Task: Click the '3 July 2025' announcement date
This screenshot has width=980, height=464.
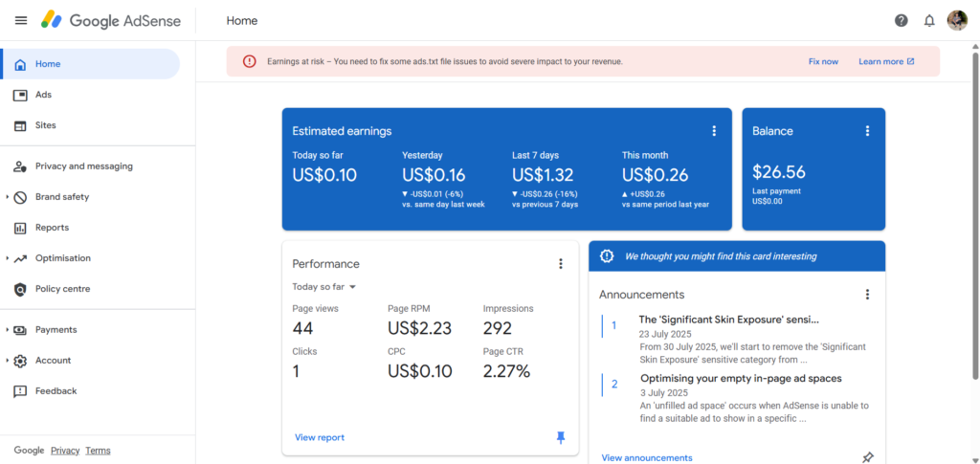Action: click(x=664, y=393)
